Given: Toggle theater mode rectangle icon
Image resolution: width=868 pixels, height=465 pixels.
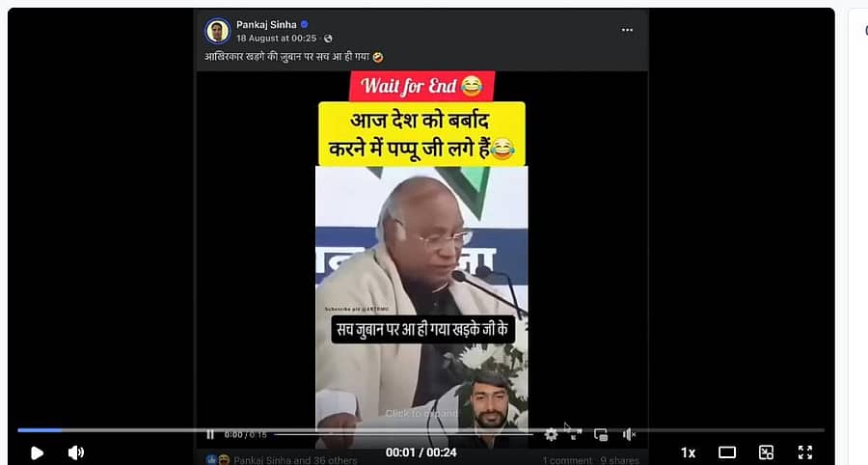Looking at the screenshot, I should (x=727, y=452).
